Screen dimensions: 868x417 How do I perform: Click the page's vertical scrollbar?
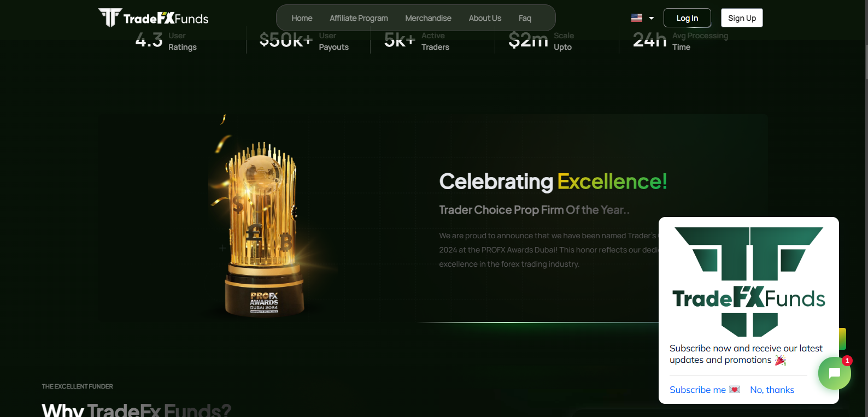point(866,208)
